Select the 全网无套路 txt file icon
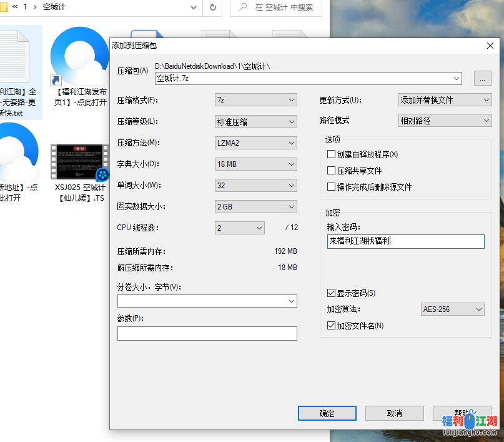 (x=14, y=57)
